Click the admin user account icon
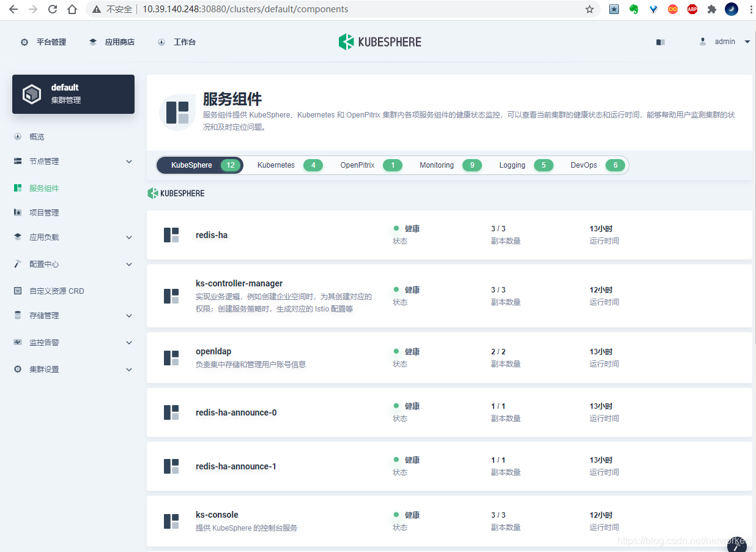The width and height of the screenshot is (756, 552). tap(702, 42)
